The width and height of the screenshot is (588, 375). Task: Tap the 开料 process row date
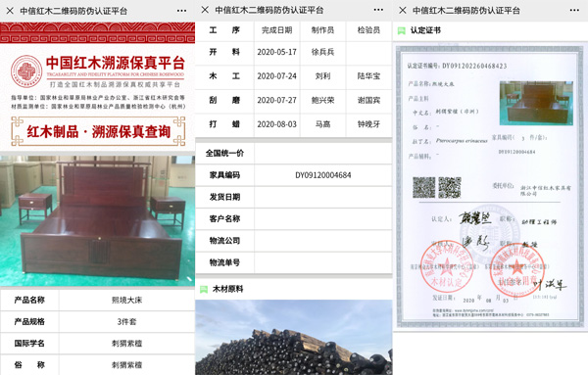pos(276,52)
